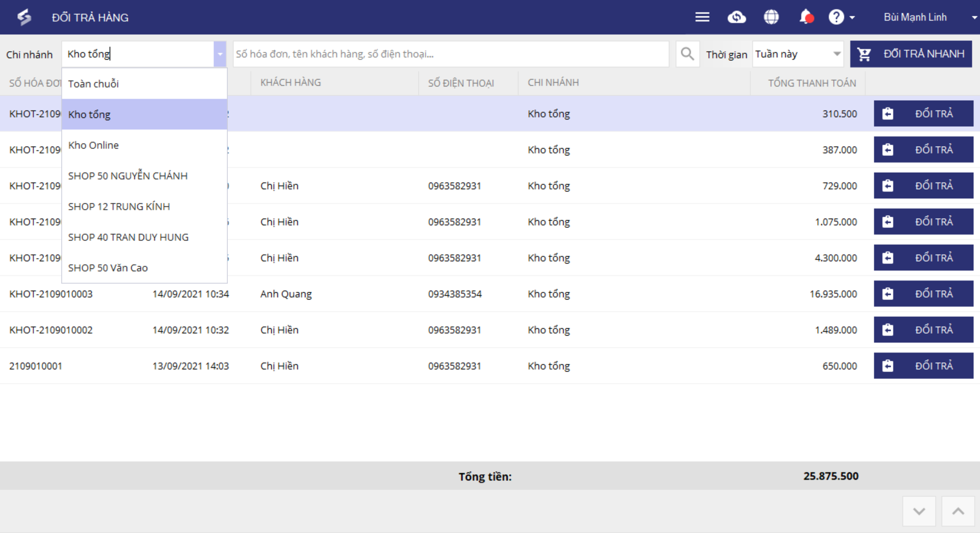Click the return icon for the 387.000 invoice
Image resolution: width=980 pixels, height=533 pixels.
click(888, 150)
